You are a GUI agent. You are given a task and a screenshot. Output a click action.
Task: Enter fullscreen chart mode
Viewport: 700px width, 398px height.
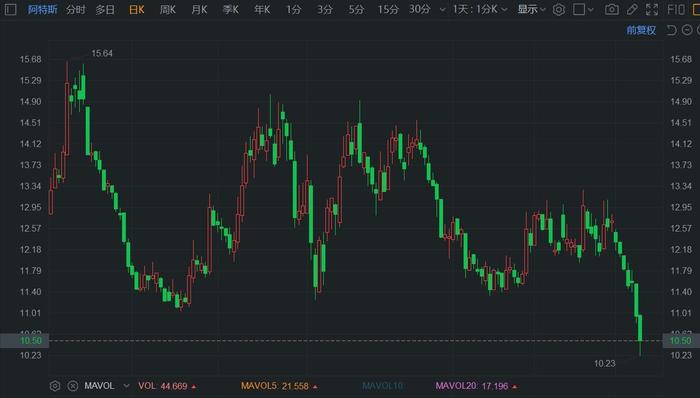(x=652, y=9)
